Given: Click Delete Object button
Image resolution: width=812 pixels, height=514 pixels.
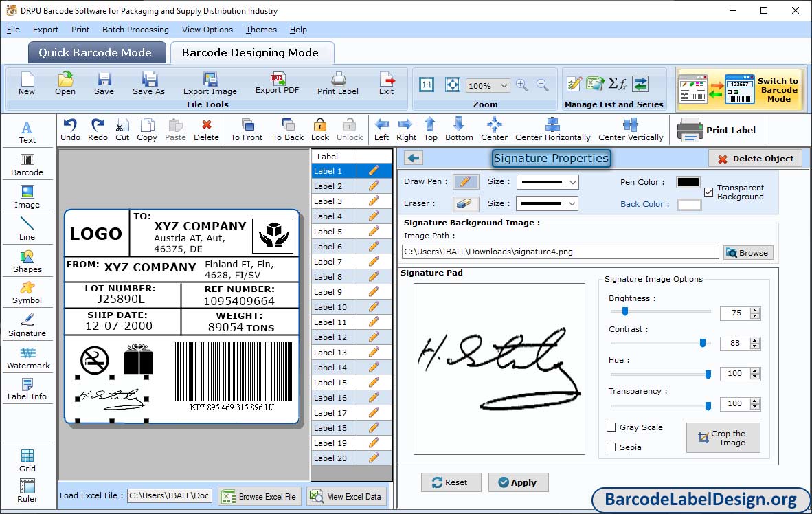Looking at the screenshot, I should [x=755, y=159].
